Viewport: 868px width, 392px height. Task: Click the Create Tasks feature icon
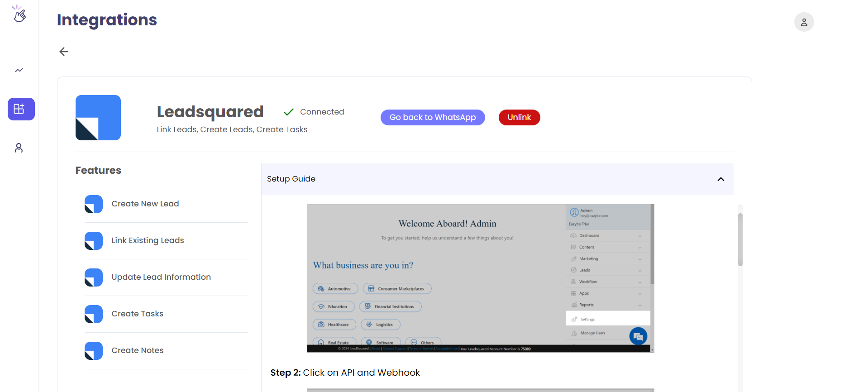point(94,314)
